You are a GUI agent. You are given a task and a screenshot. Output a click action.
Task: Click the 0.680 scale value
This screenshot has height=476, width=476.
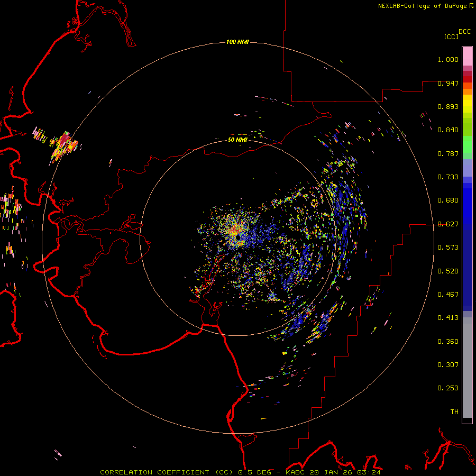pyautogui.click(x=448, y=200)
